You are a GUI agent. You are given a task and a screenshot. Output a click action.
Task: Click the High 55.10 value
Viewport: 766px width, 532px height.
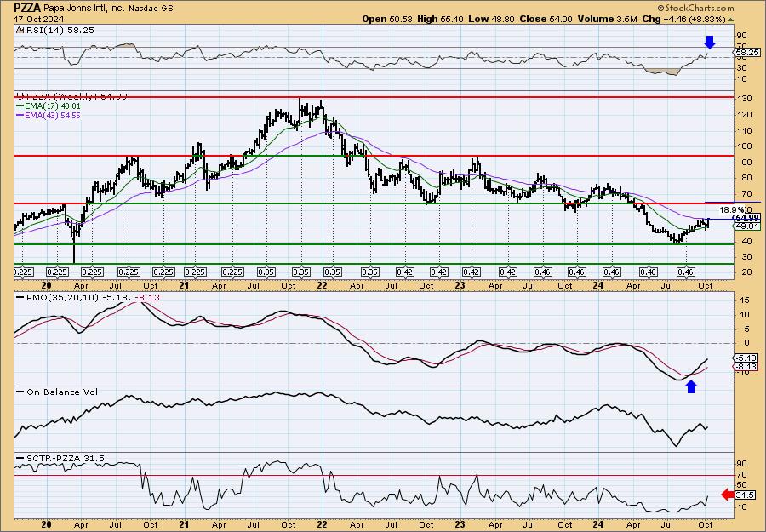[x=440, y=19]
